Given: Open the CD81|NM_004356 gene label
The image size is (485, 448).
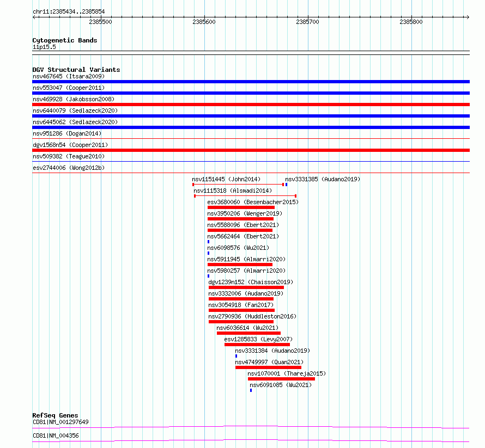Looking at the screenshot, I should [x=56, y=435].
